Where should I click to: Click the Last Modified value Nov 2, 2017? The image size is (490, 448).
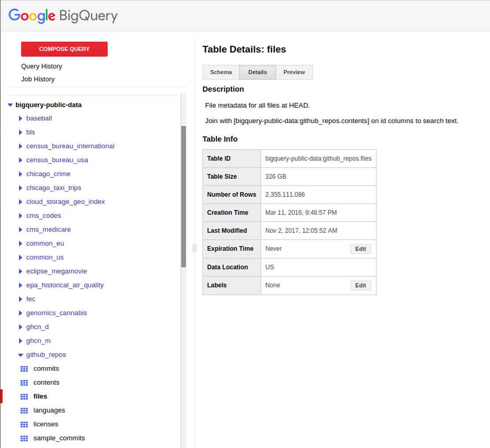tap(301, 231)
